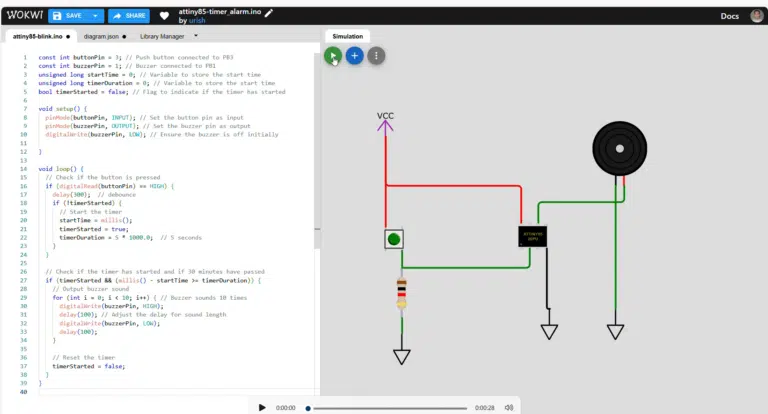Expand the editor tabs dropdown arrow
Image resolution: width=768 pixels, height=414 pixels.
[x=196, y=36]
